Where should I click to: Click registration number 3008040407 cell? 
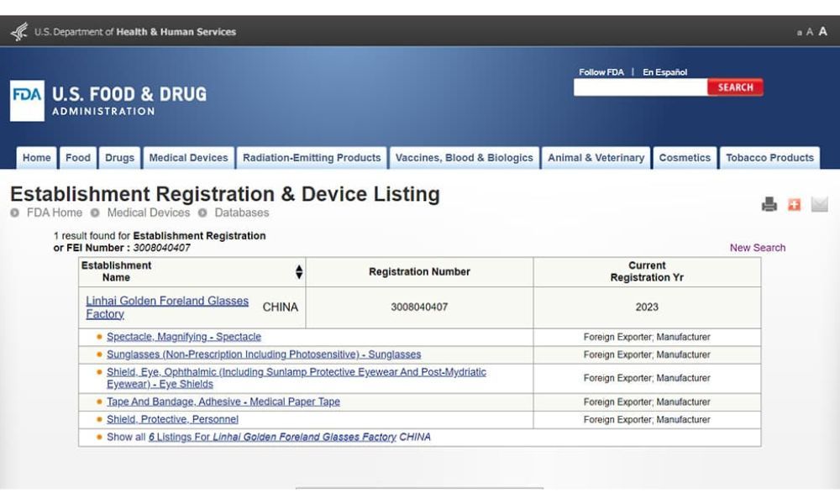[419, 307]
